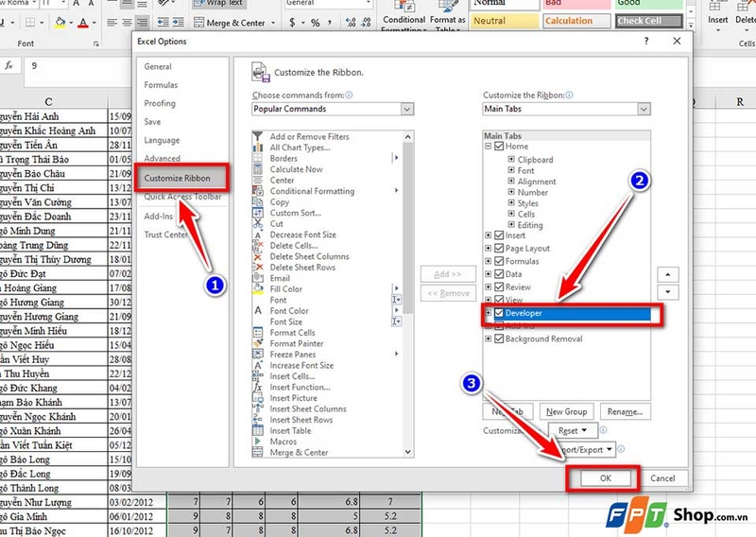Click the Copy command icon
The image size is (756, 537).
(x=258, y=202)
